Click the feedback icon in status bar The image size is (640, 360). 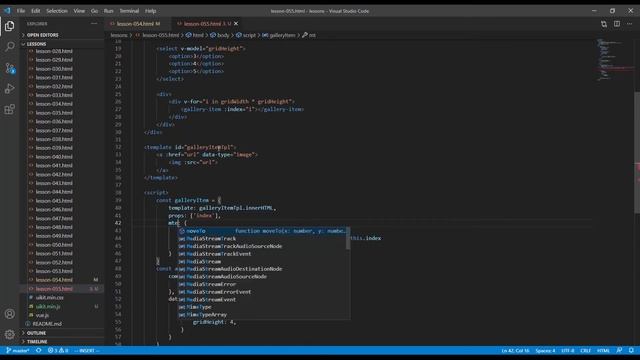coord(619,351)
